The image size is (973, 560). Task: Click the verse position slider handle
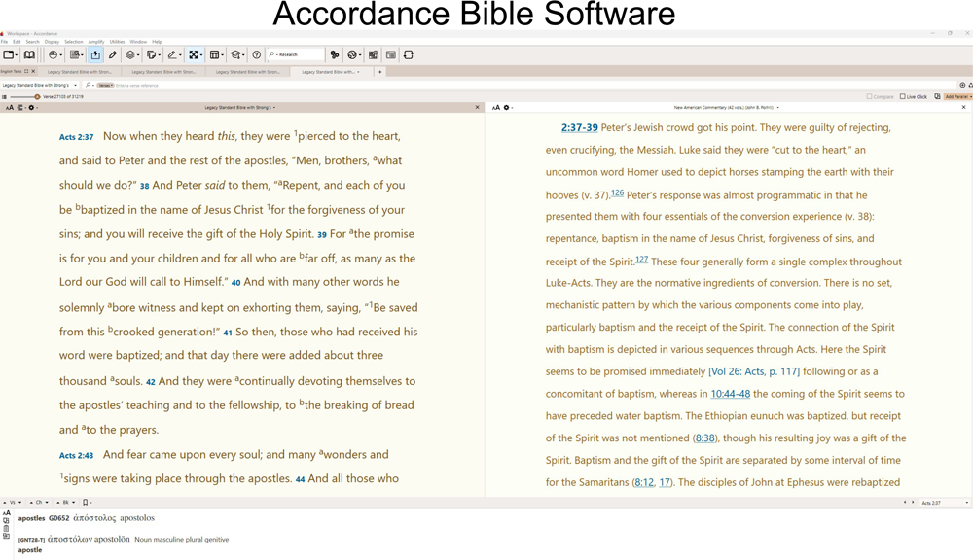pos(37,97)
